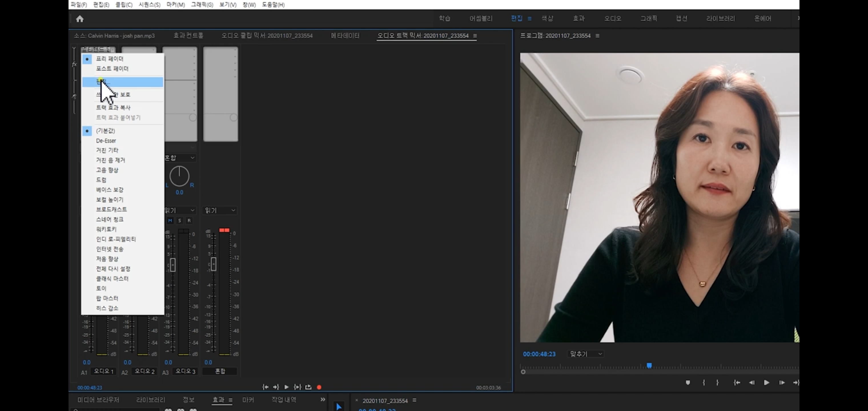This screenshot has height=411, width=868.
Task: Click the red record button in mixer
Action: pyautogui.click(x=319, y=387)
